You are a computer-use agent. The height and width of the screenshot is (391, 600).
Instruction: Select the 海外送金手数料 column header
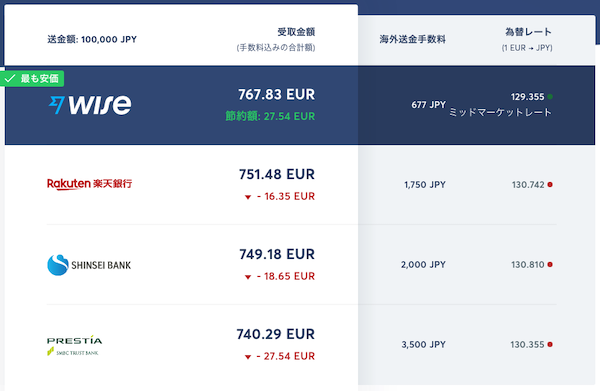point(412,39)
